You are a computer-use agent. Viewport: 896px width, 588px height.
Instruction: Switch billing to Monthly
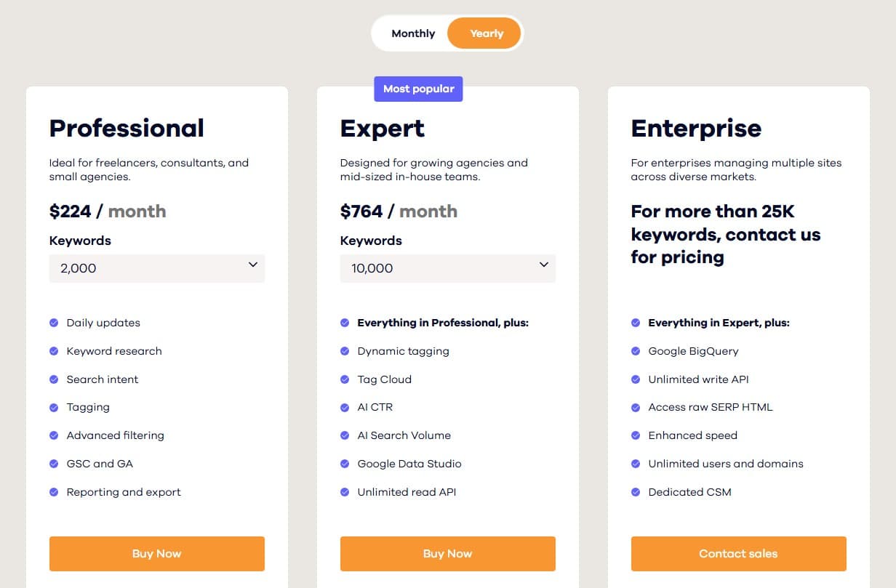click(413, 33)
